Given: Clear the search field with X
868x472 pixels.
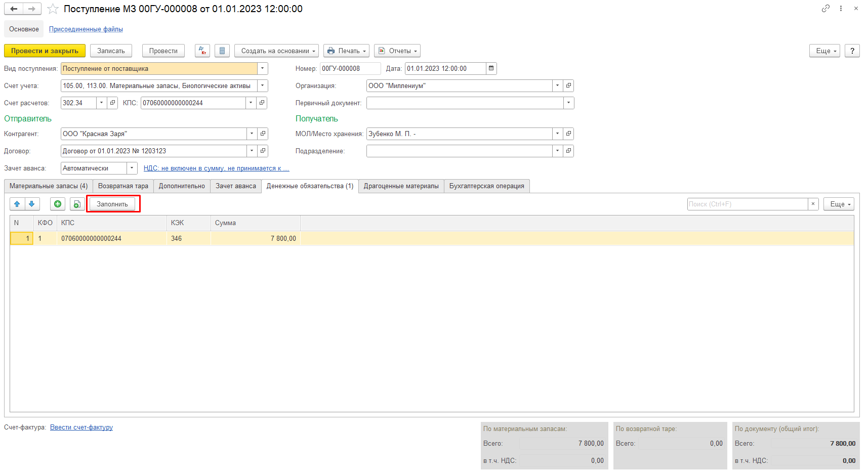Looking at the screenshot, I should click(x=813, y=204).
